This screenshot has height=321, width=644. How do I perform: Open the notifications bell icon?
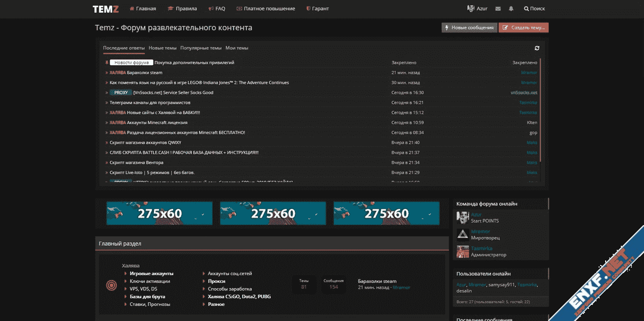[511, 9]
